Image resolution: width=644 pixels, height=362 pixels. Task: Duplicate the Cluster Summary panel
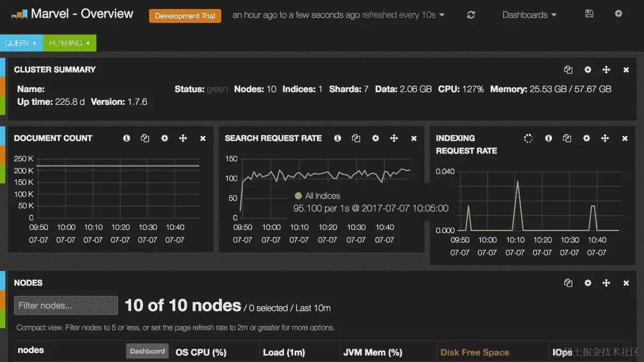[x=568, y=70]
